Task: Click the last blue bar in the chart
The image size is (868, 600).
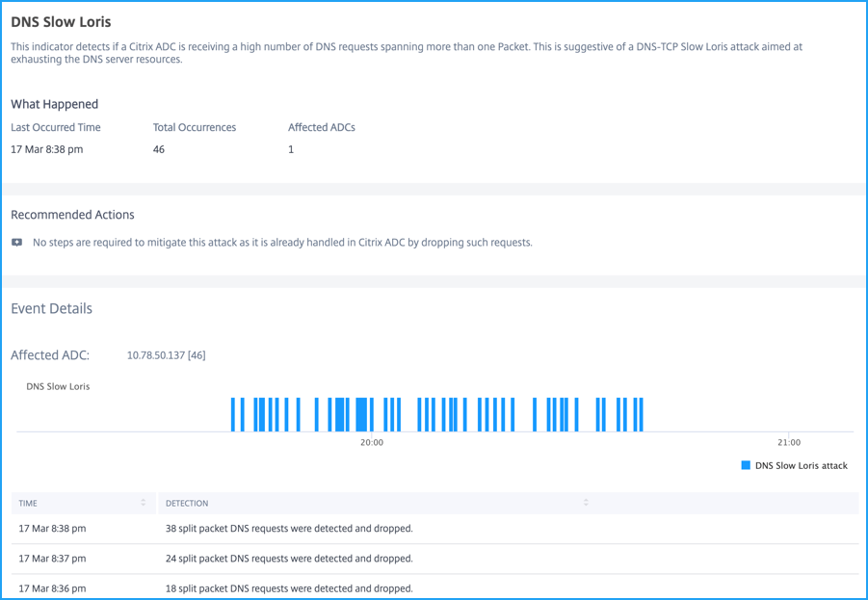Action: [641, 414]
